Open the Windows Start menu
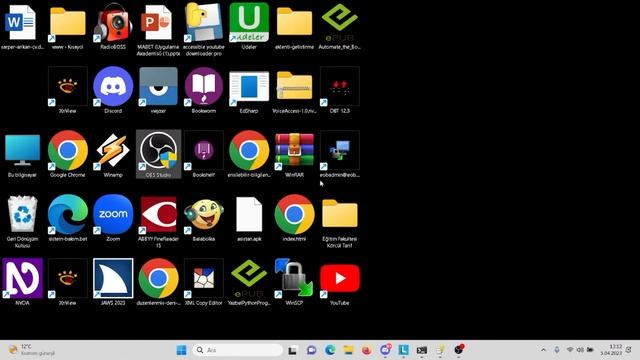The image size is (640, 360). [182, 350]
